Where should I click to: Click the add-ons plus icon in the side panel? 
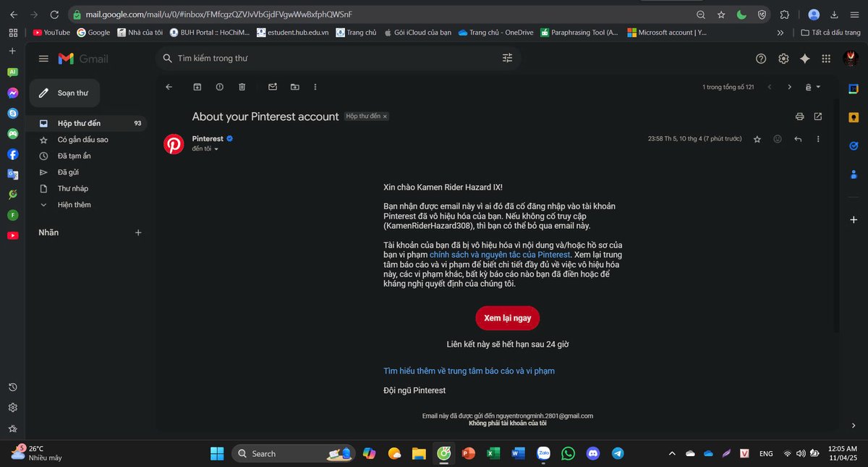854,219
